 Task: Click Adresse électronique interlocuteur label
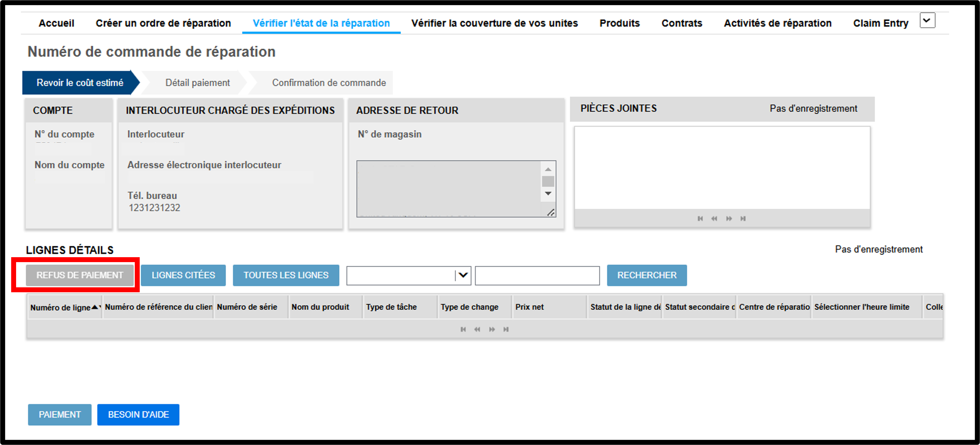[204, 165]
